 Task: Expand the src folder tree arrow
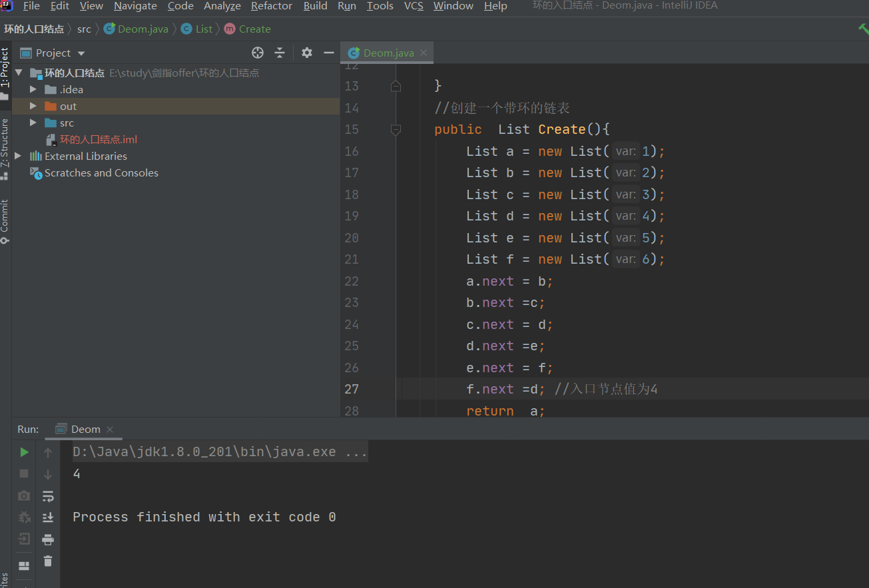coord(33,123)
